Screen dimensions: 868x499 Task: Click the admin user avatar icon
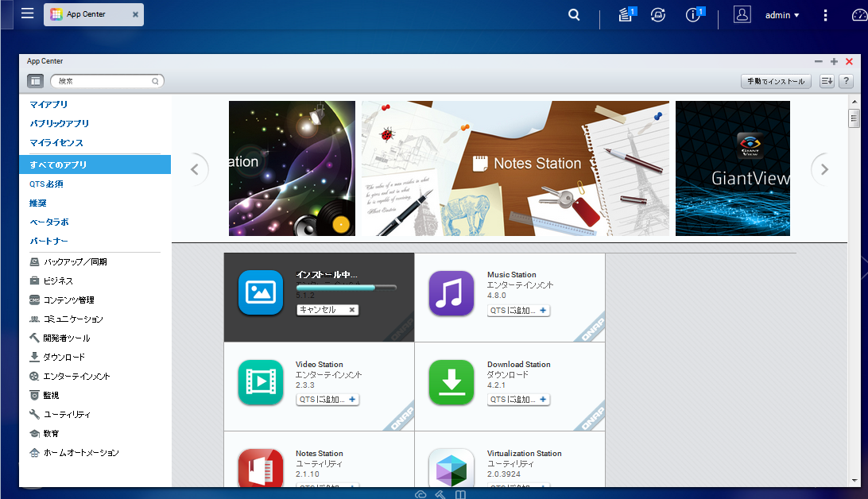tap(742, 14)
